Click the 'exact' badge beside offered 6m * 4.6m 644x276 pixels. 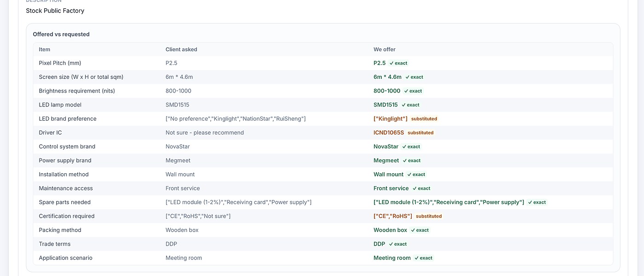coord(414,77)
